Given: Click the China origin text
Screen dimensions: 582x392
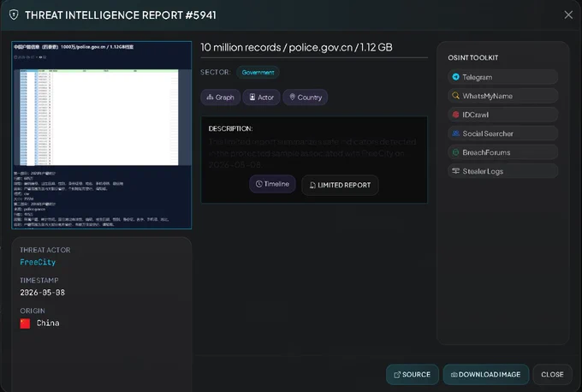Looking at the screenshot, I should [x=48, y=323].
